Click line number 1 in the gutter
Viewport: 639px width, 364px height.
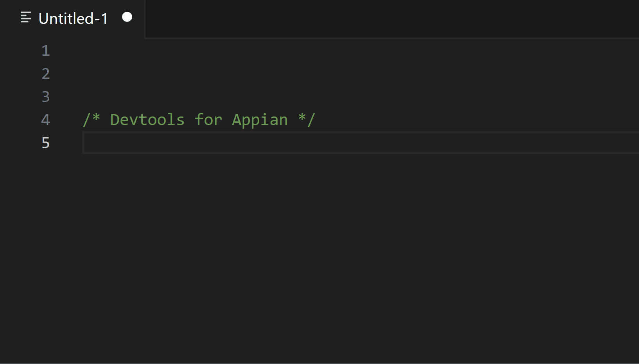(45, 50)
